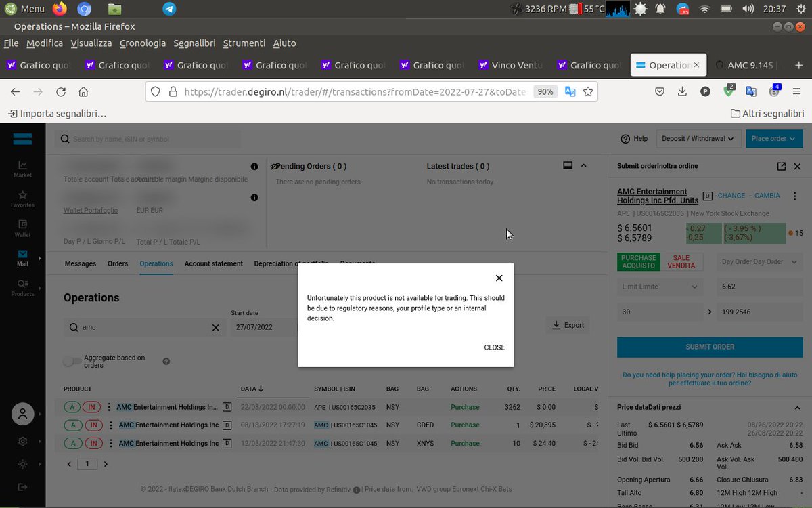Reload the page in Firefox

(x=61, y=91)
